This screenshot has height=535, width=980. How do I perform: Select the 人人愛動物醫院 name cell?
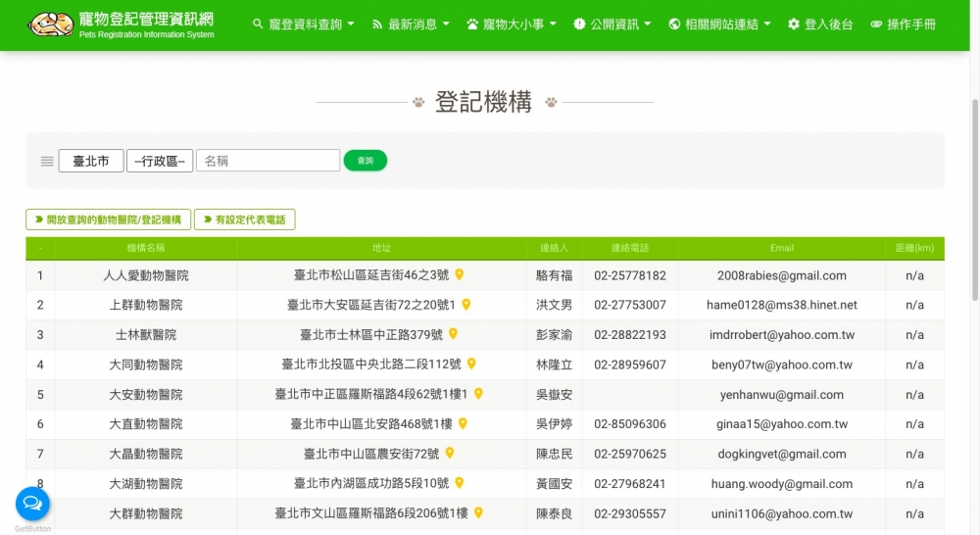click(x=146, y=275)
